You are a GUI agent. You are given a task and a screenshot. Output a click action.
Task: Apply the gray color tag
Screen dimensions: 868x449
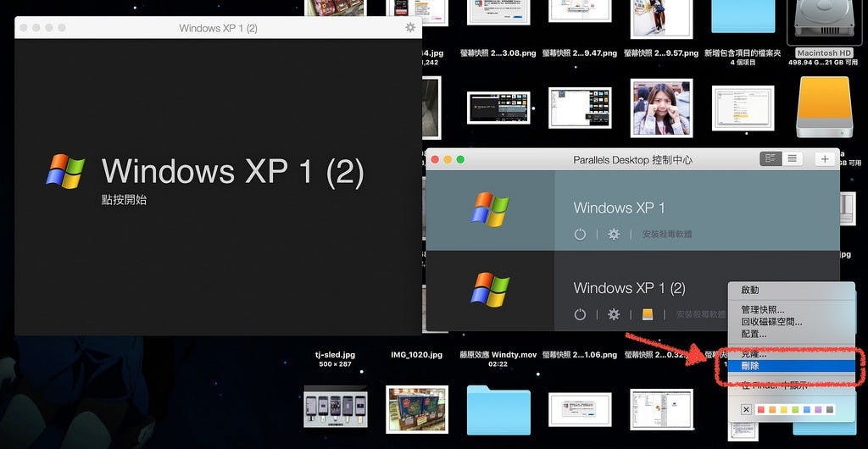pyautogui.click(x=830, y=410)
